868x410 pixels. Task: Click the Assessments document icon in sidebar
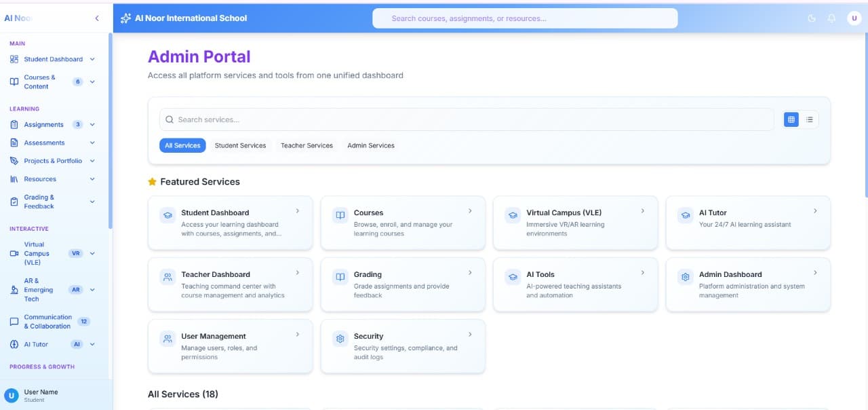coord(14,143)
